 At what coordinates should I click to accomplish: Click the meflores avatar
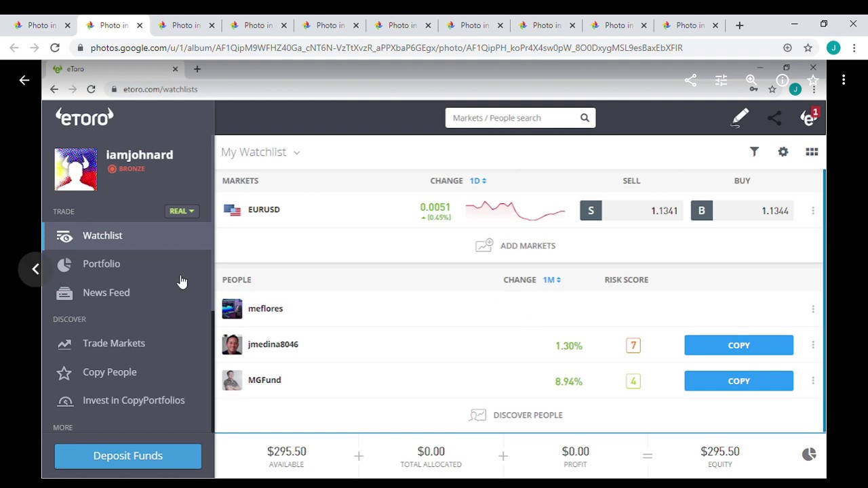tap(232, 308)
